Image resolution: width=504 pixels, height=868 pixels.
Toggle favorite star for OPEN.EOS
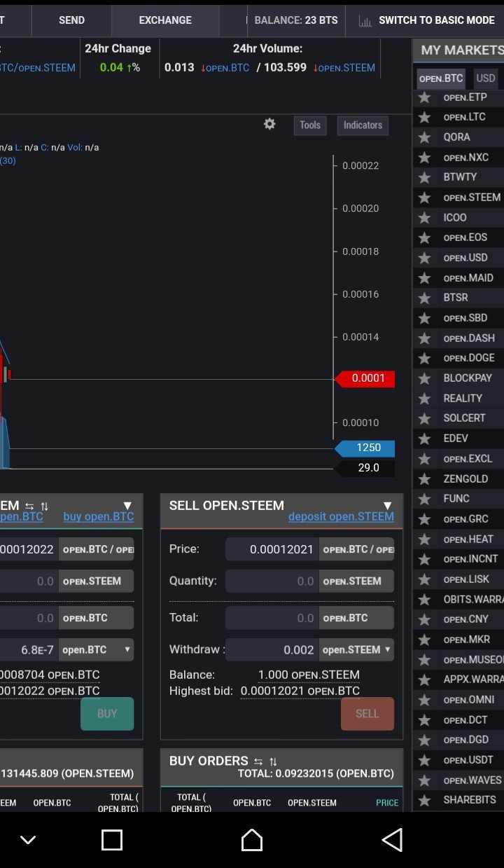tap(424, 237)
